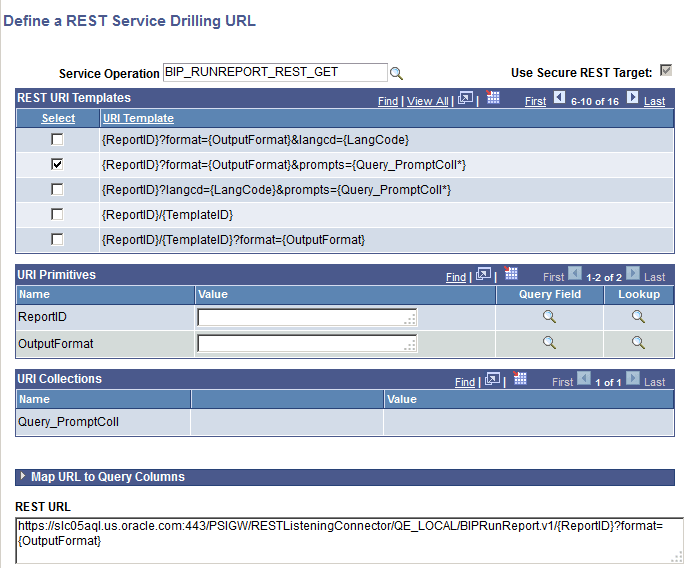Click previous row arrow in URI Primitives

[574, 273]
